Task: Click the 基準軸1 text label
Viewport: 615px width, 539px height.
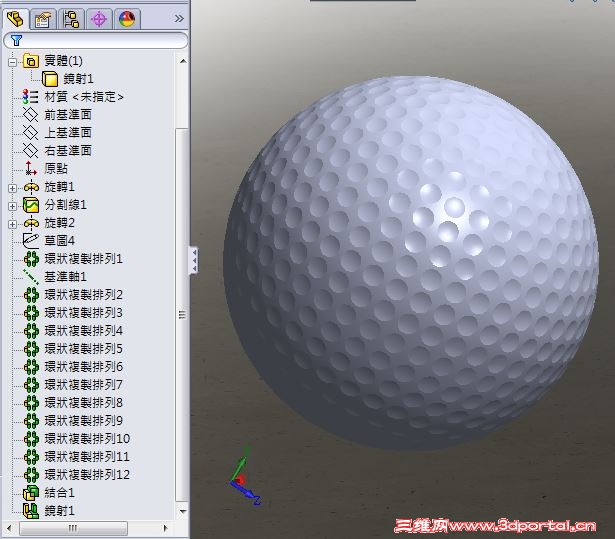Action: click(65, 277)
